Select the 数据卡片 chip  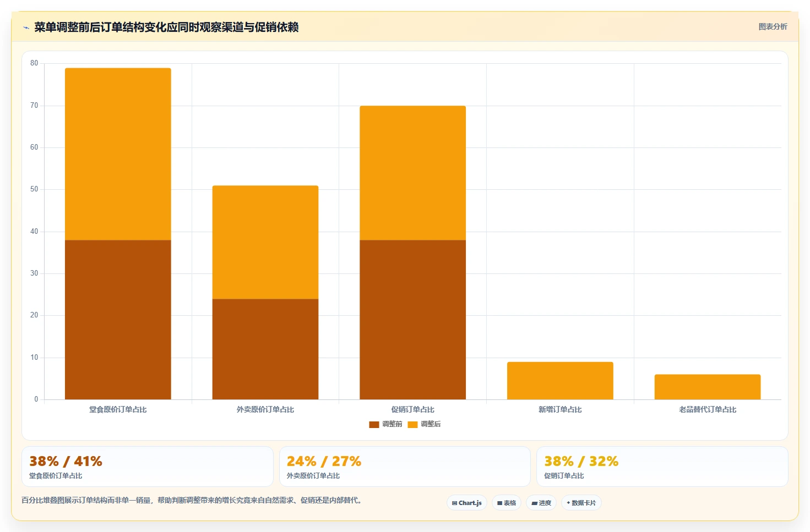tap(581, 503)
